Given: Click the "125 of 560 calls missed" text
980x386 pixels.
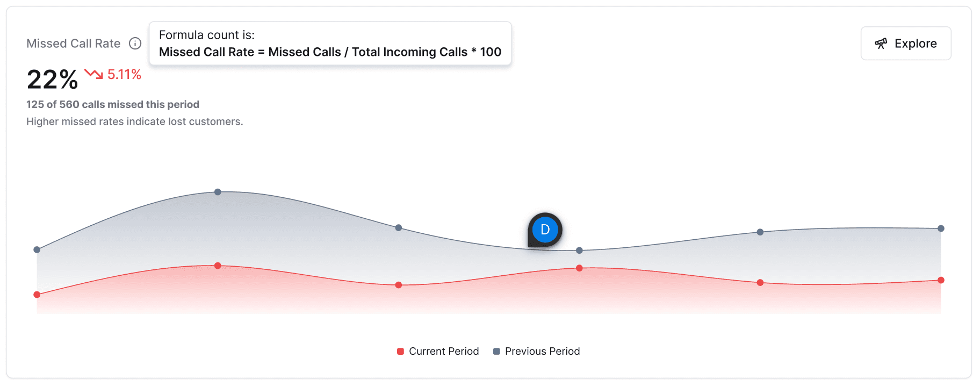Looking at the screenshot, I should (113, 104).
